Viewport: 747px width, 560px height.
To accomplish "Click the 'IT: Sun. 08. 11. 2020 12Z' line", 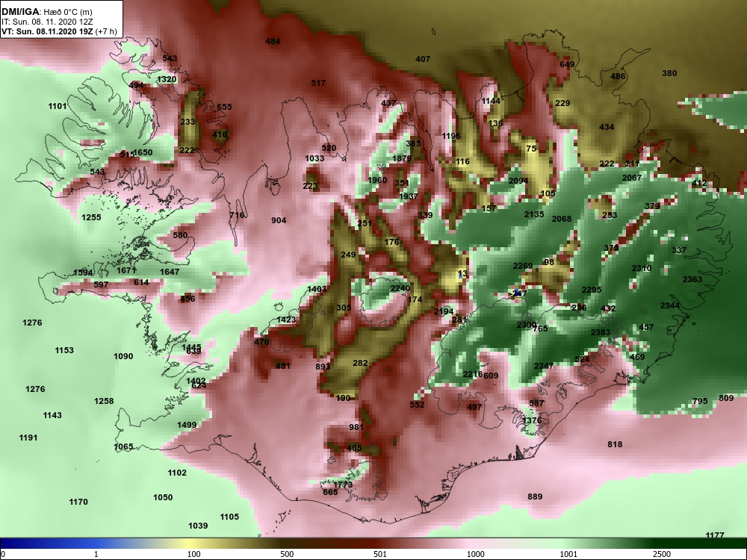I will coord(46,22).
